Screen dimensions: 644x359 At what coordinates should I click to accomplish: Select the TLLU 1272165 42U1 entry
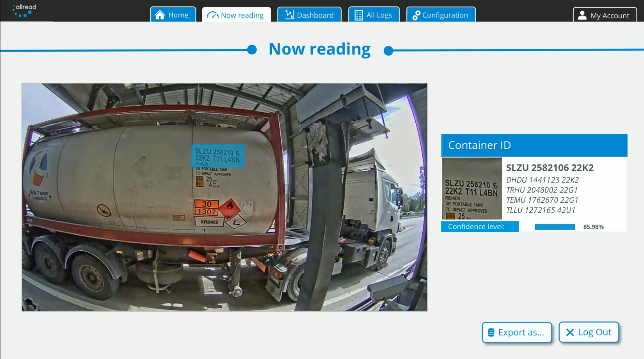coord(541,210)
